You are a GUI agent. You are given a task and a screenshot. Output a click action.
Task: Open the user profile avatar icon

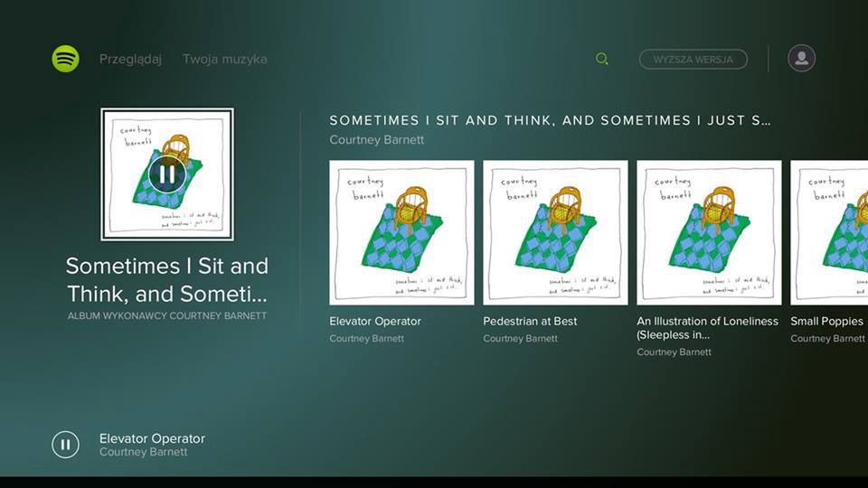pyautogui.click(x=801, y=58)
